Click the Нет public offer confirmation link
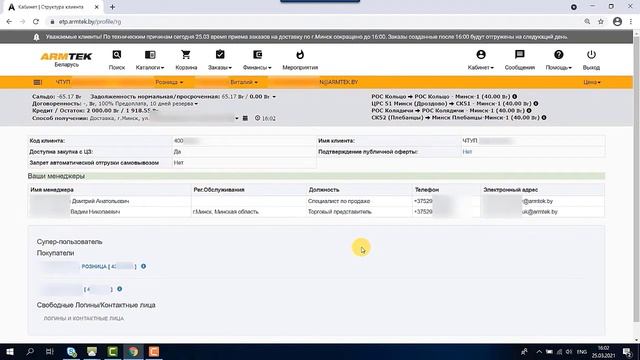The image size is (640, 360). point(467,152)
